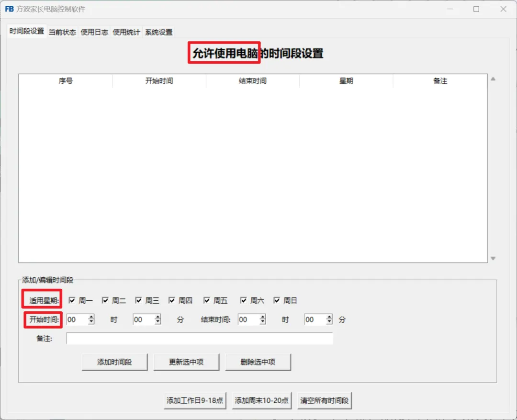Click 添加工作日9-18点 button

[195, 400]
